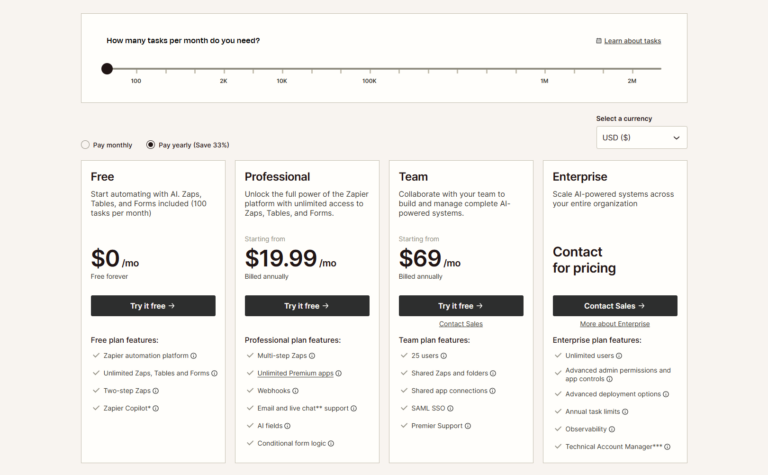Click the Professional plan heading
This screenshot has height=475, width=768.
(277, 176)
